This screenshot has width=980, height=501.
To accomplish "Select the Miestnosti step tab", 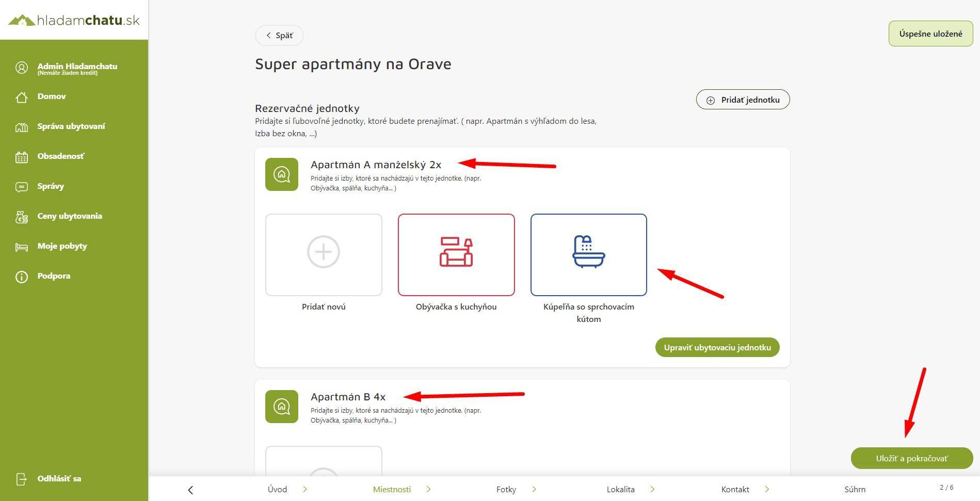I will [392, 490].
